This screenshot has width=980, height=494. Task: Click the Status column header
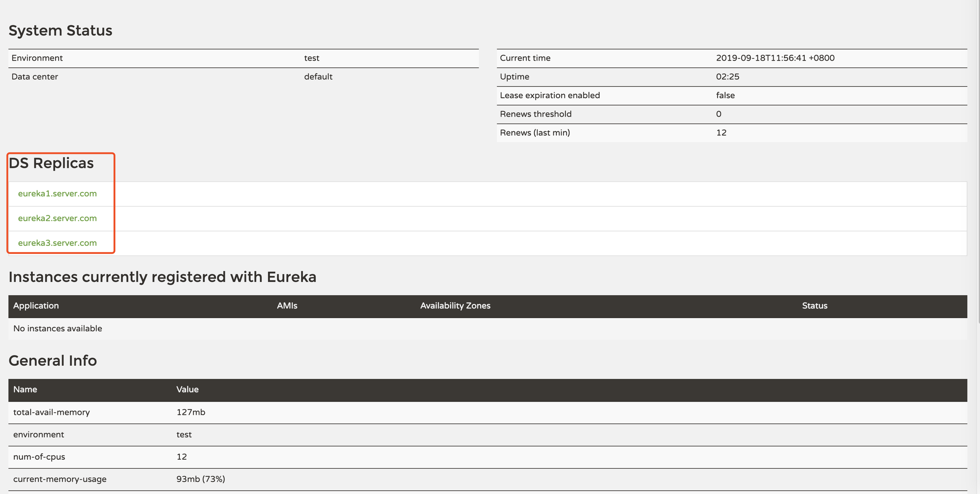[815, 306]
